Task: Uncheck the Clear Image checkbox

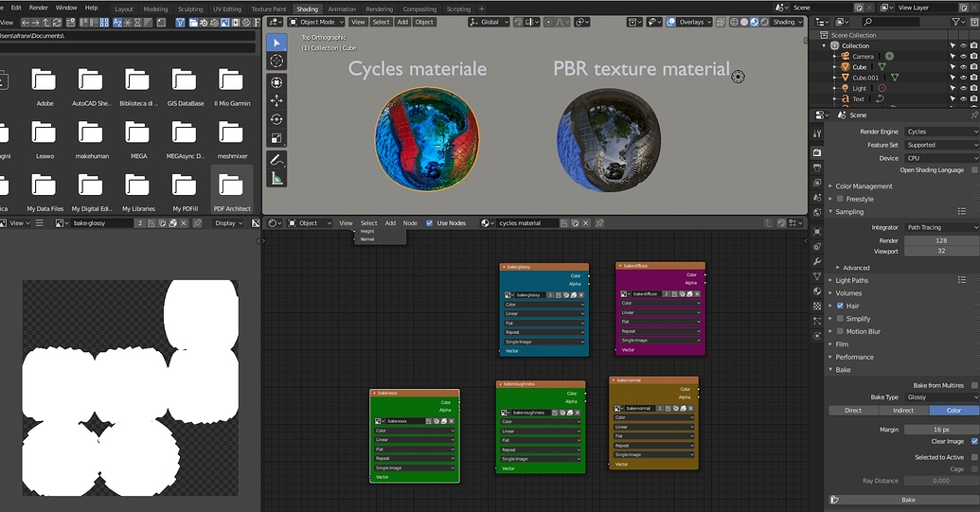Action: 974,441
